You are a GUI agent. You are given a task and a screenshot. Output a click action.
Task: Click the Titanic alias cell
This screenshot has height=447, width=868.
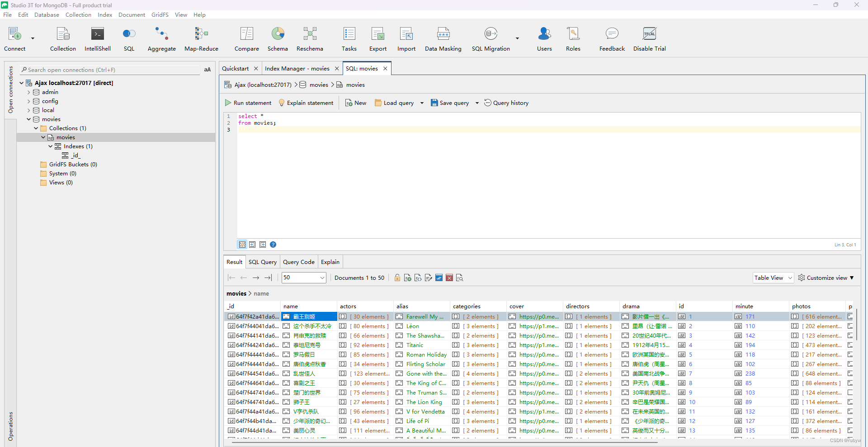point(421,345)
